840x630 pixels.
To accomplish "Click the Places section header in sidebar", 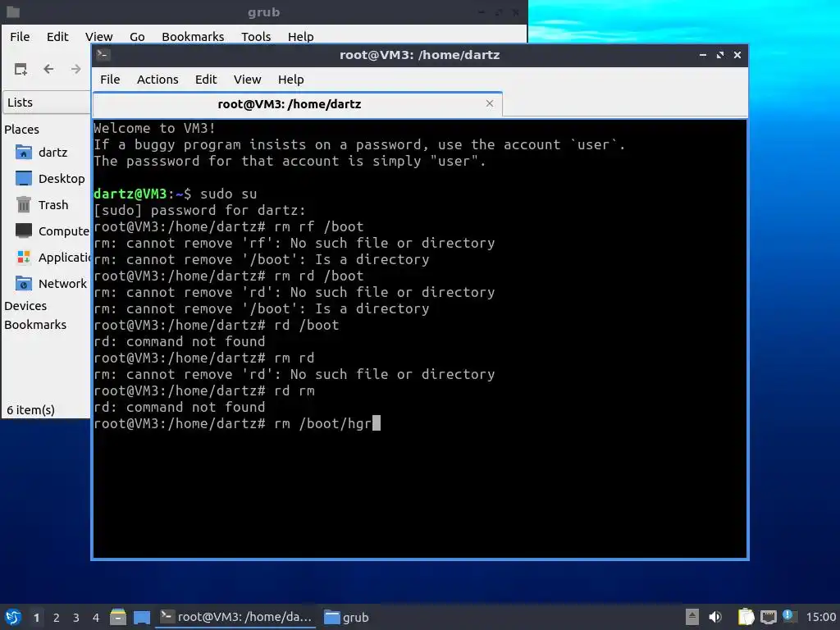I will pyautogui.click(x=21, y=129).
